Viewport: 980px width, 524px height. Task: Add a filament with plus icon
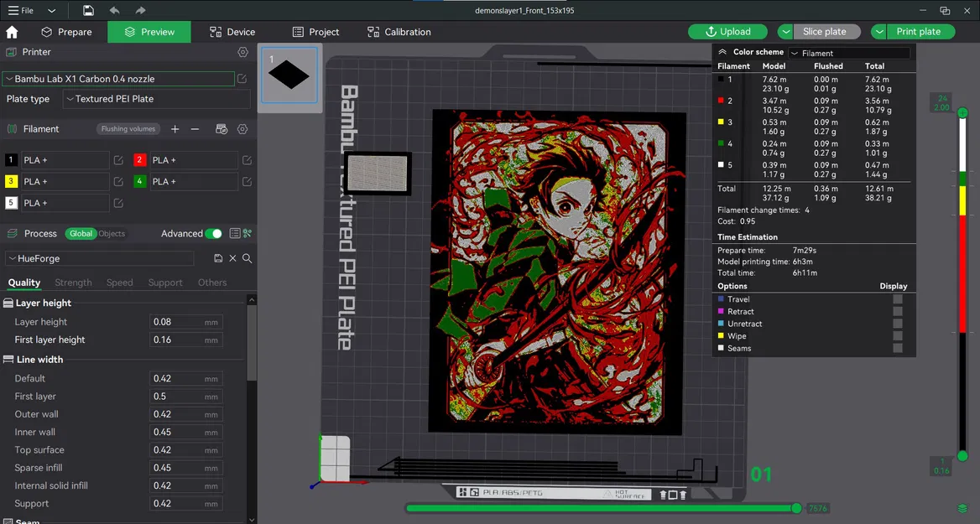(175, 129)
